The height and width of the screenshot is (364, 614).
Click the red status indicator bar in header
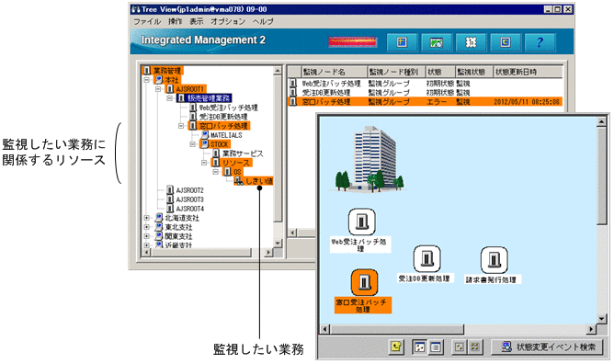(x=352, y=42)
